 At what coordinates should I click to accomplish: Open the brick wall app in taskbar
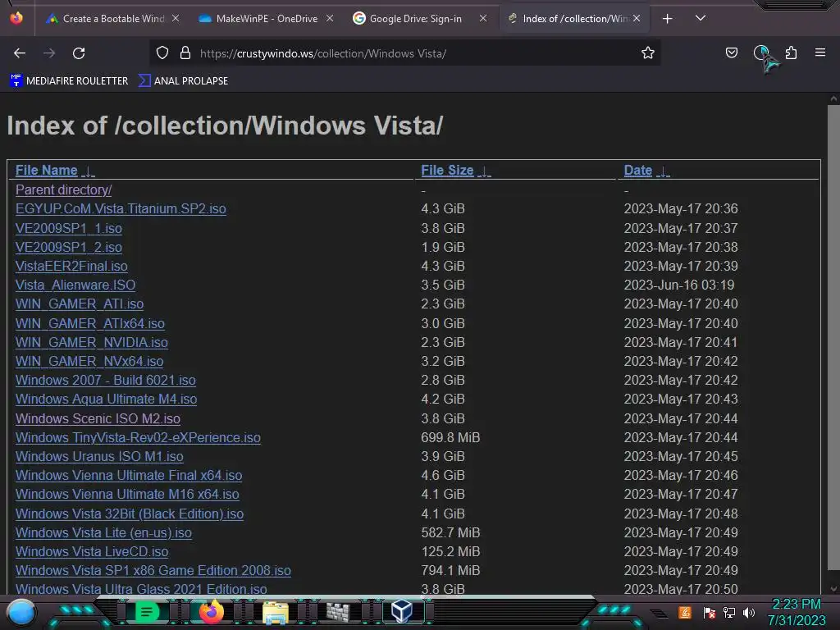point(338,612)
